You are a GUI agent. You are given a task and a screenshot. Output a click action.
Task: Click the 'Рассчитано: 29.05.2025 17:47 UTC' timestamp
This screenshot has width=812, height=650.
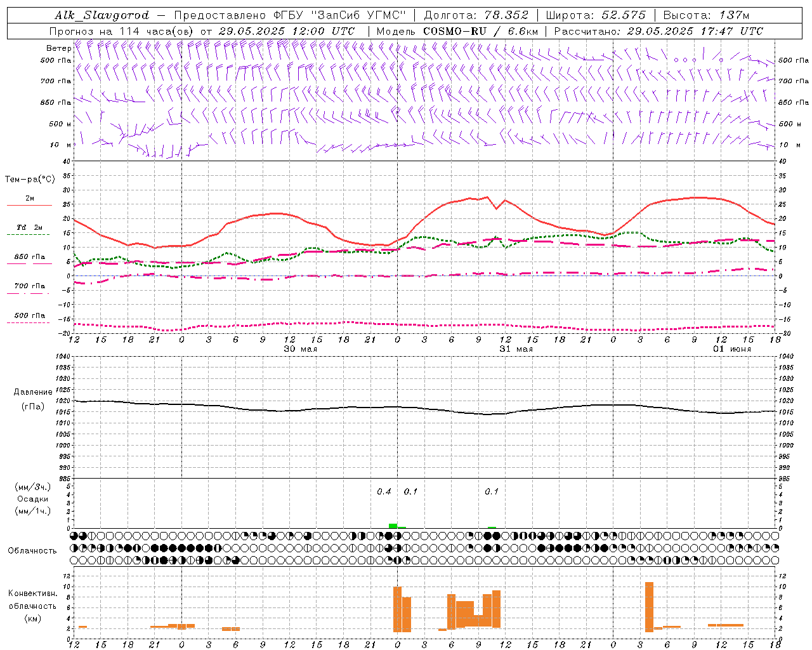(x=658, y=31)
